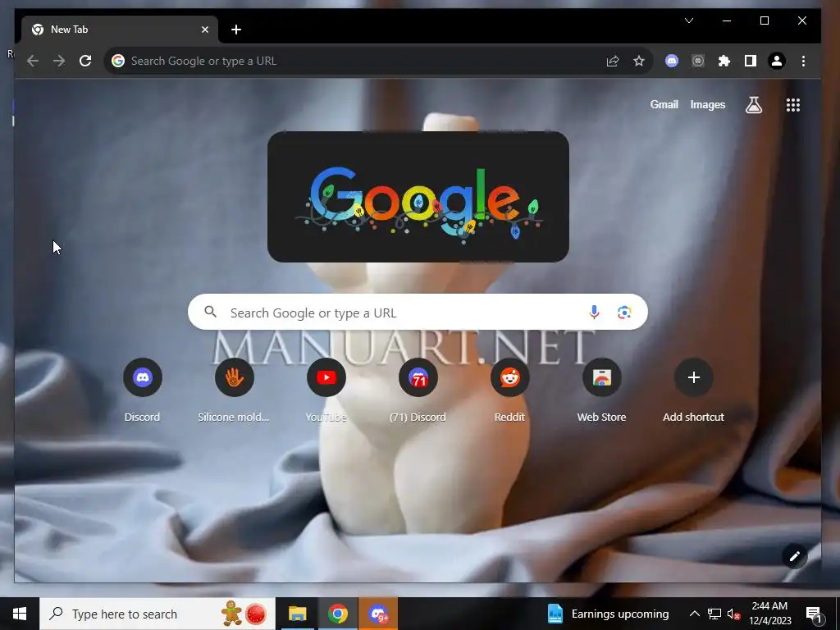Bookmark this tab with the star icon
Image resolution: width=840 pixels, height=630 pixels.
click(x=638, y=61)
